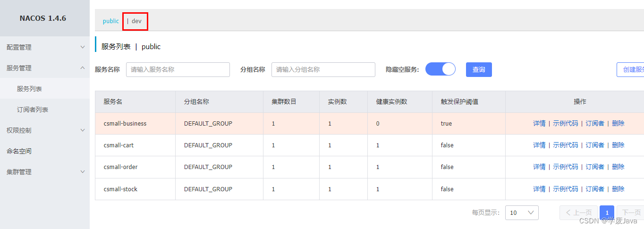Open the page size dropdown showing 10
Image resolution: width=644 pixels, height=229 pixels.
(522, 212)
